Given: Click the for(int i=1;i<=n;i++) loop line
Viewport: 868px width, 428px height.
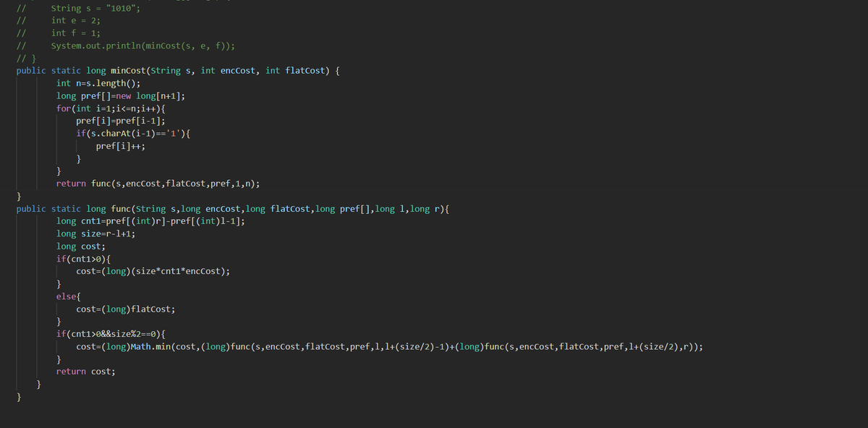Looking at the screenshot, I should pyautogui.click(x=111, y=108).
